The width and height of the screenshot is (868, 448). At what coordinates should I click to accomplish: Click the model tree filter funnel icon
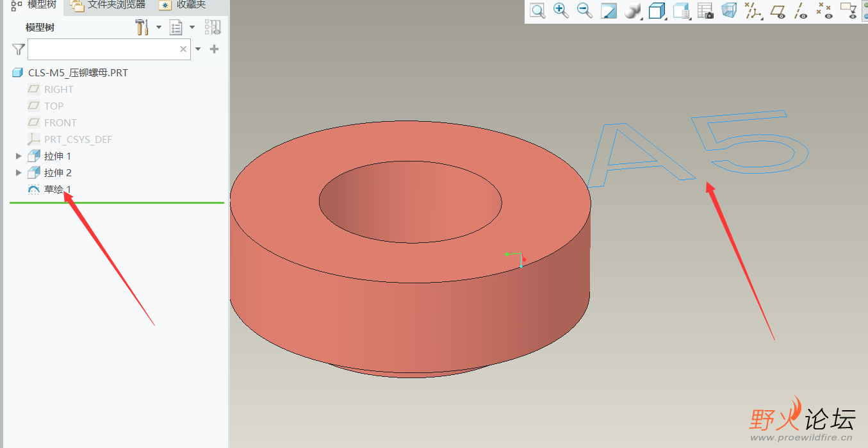tap(19, 49)
